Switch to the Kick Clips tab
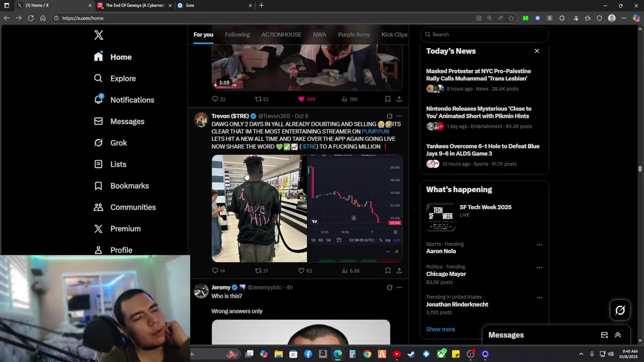The image size is (644, 362). [x=394, y=35]
